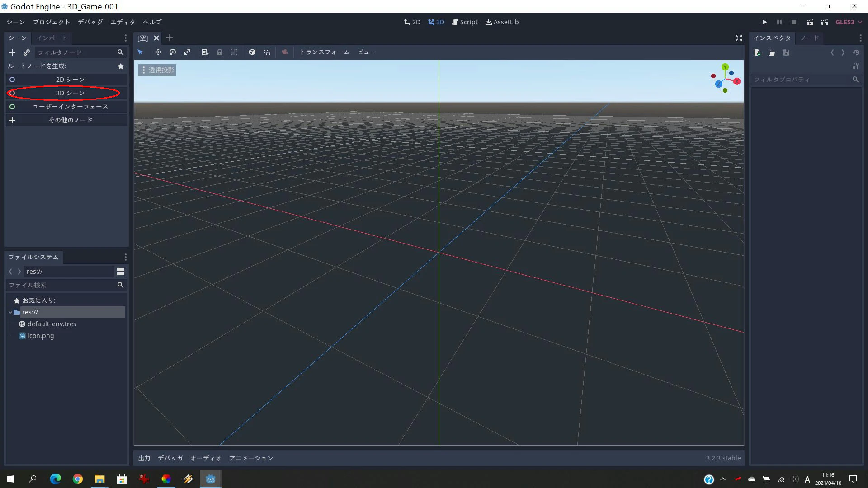Select the Move mode tool in viewport toolbar
The image size is (868, 488).
point(158,52)
